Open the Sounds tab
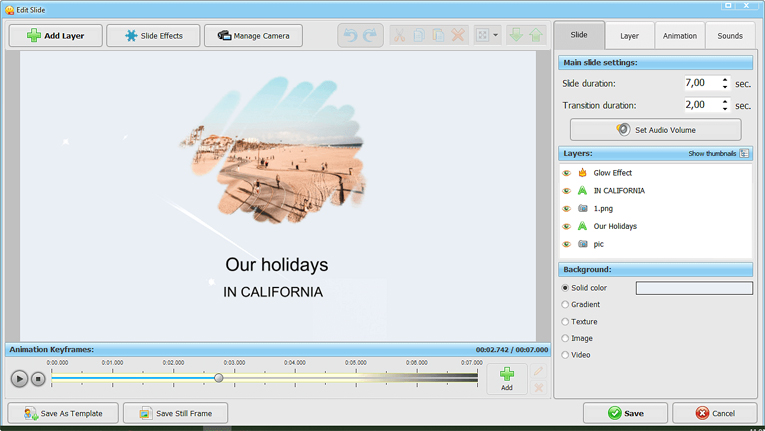The image size is (765, 431). [x=730, y=36]
